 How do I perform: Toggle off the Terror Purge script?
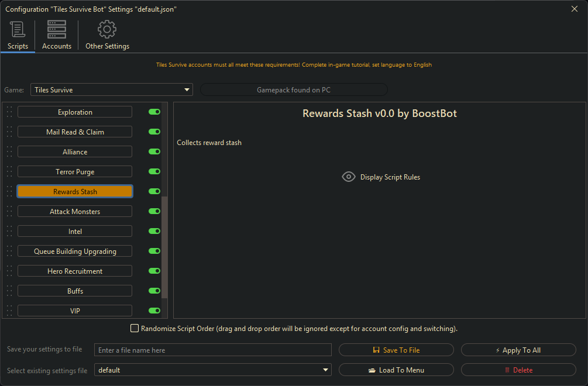[x=154, y=172]
